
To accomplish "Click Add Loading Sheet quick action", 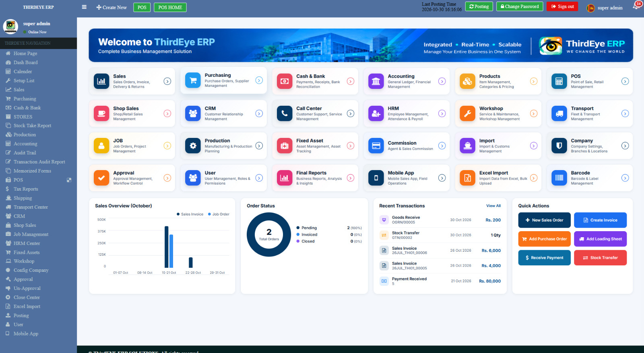I will coord(600,239).
